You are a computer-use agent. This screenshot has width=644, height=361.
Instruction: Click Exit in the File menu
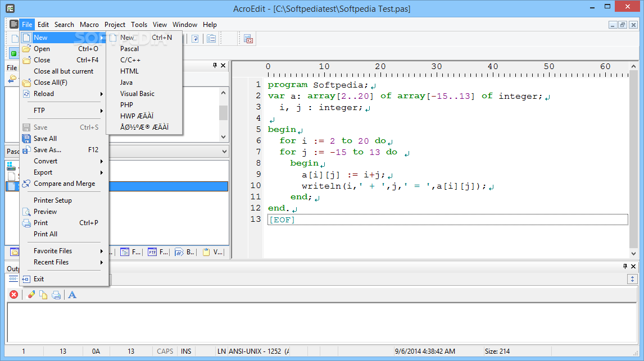(64, 279)
